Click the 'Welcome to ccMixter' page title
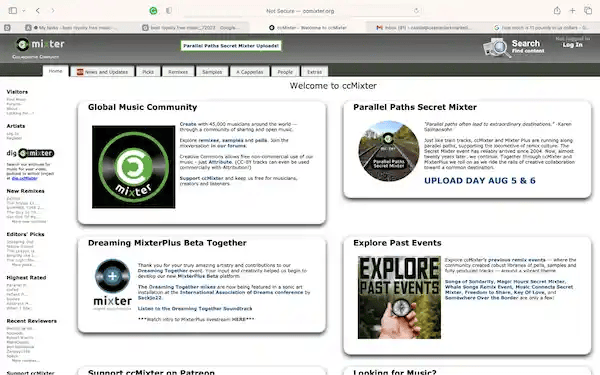The height and width of the screenshot is (375, 600). (333, 86)
